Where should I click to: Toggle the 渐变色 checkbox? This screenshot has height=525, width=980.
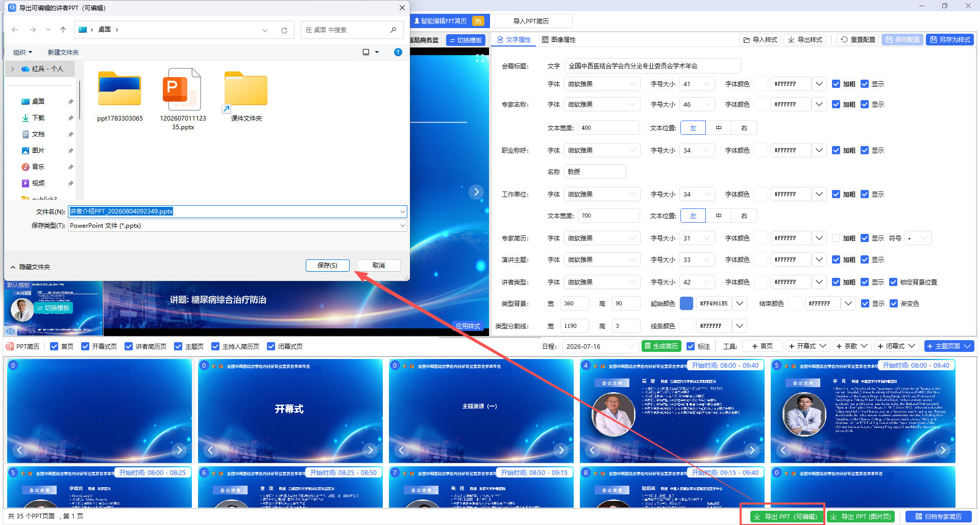pos(894,303)
